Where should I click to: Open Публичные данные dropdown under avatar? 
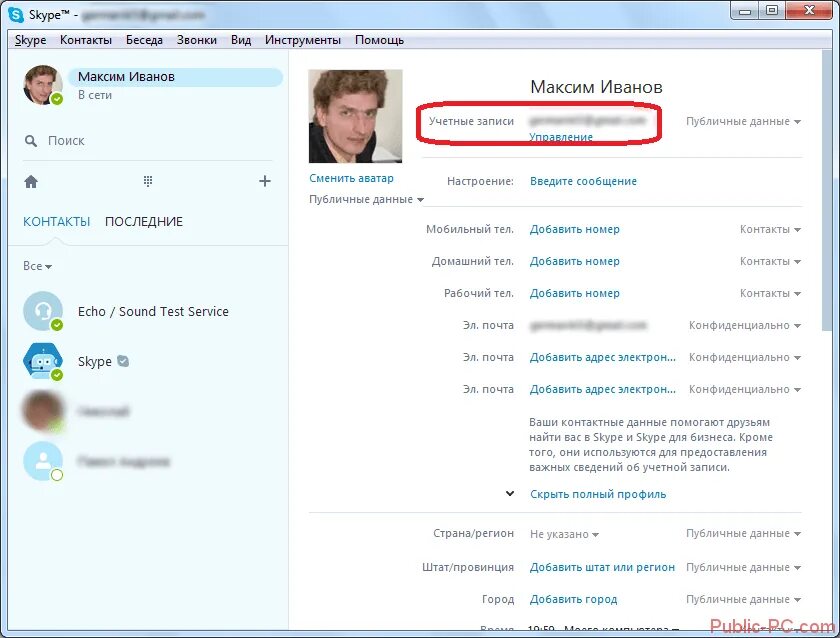pos(366,199)
